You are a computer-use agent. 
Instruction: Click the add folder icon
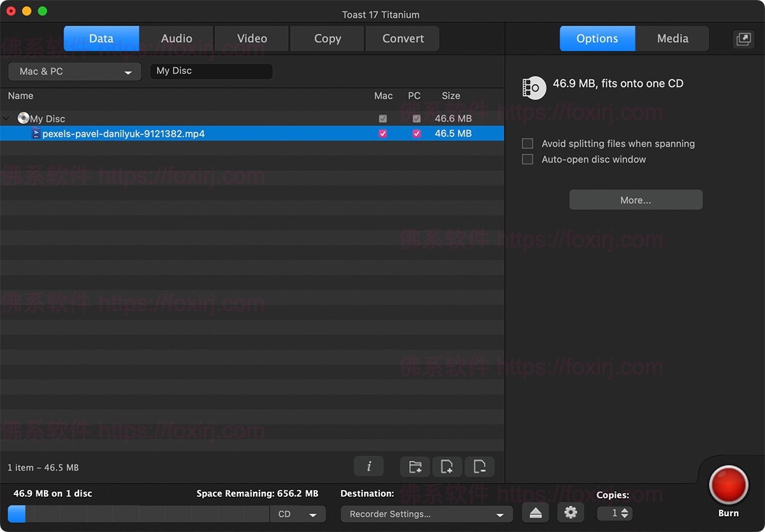(414, 466)
